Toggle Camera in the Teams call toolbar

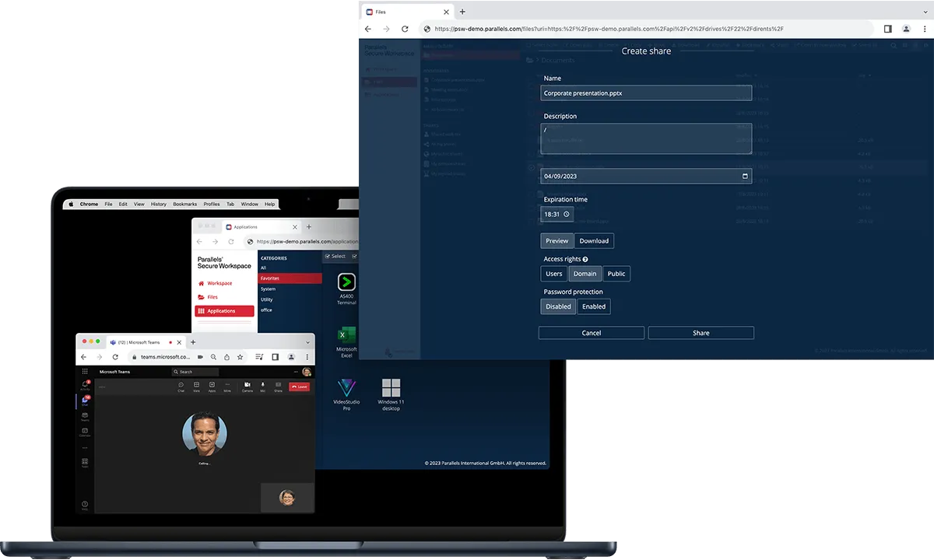click(x=248, y=387)
